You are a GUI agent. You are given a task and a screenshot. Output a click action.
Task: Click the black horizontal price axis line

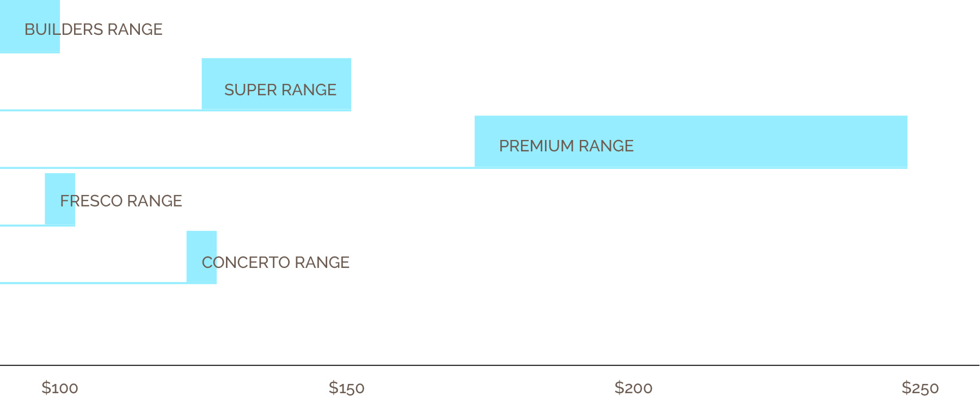coord(490,365)
